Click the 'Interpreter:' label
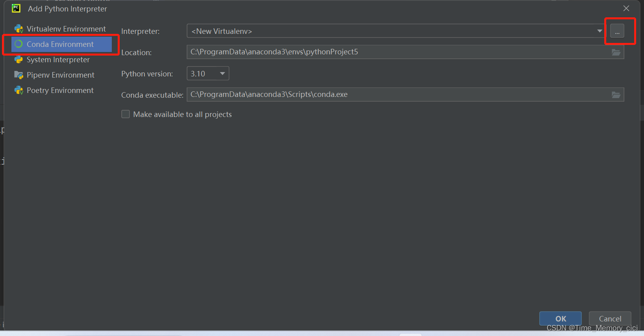This screenshot has height=336, width=644. (141, 32)
